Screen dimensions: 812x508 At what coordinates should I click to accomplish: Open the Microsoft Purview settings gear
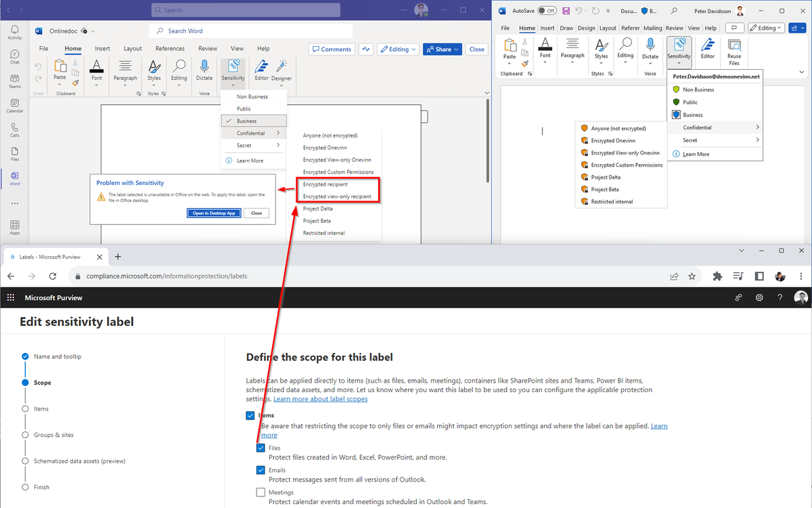point(759,297)
